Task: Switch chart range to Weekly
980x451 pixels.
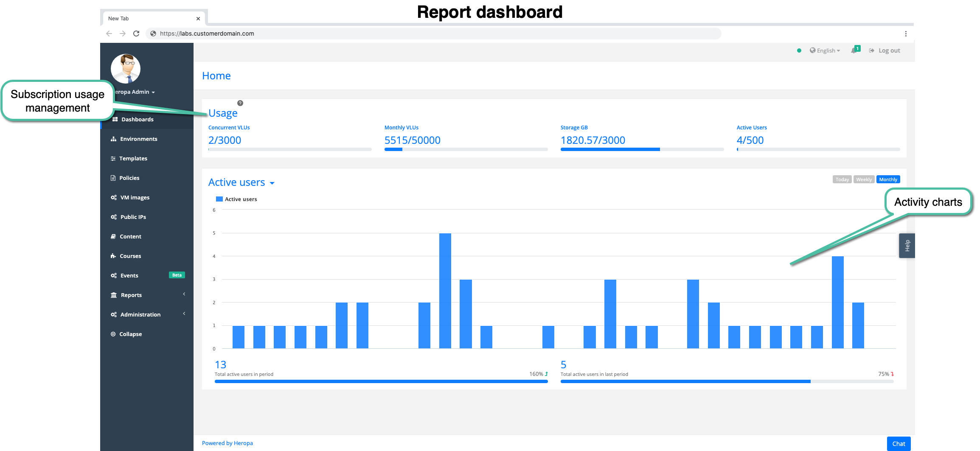Action: click(x=864, y=179)
